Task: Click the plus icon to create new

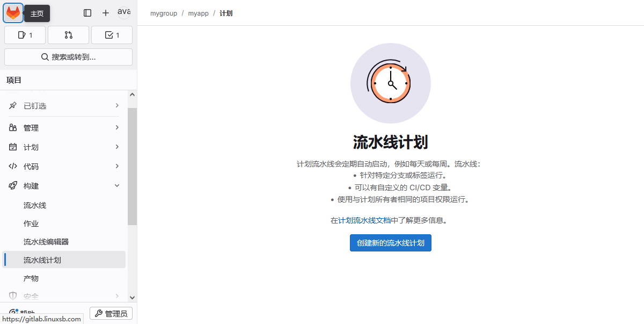Action: [106, 13]
